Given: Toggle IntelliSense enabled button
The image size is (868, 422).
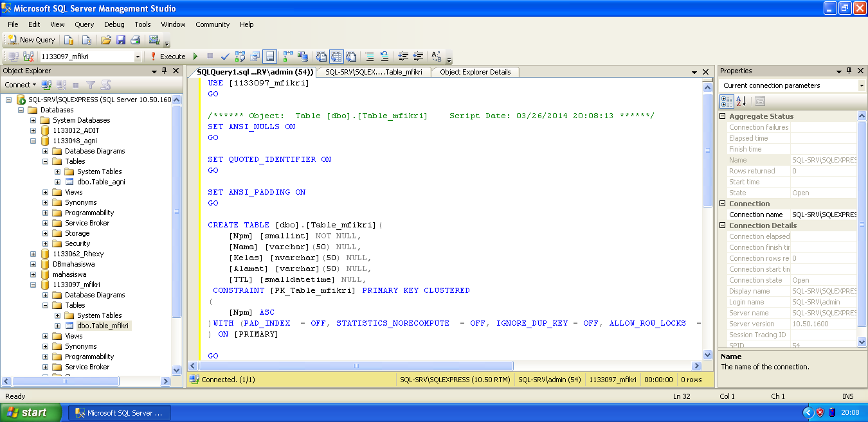Looking at the screenshot, I should pyautogui.click(x=270, y=57).
